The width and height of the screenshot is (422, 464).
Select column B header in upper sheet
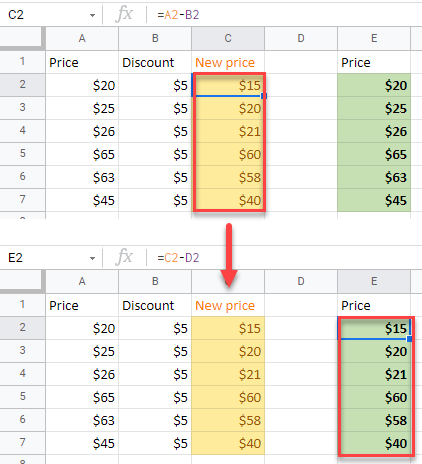coord(155,38)
